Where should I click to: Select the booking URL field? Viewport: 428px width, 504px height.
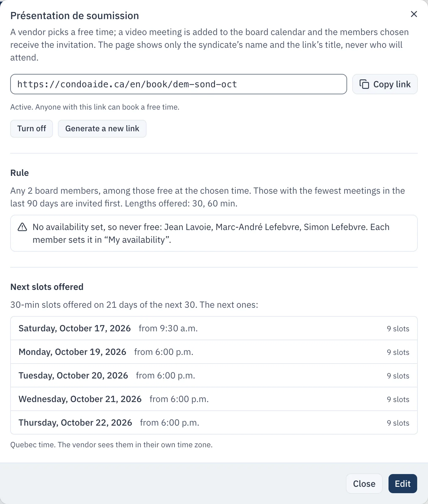click(x=178, y=84)
